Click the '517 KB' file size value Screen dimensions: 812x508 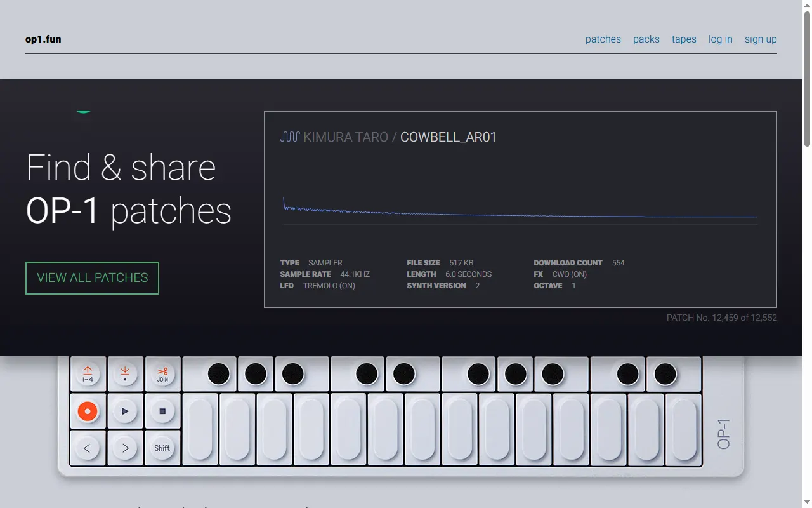(461, 263)
